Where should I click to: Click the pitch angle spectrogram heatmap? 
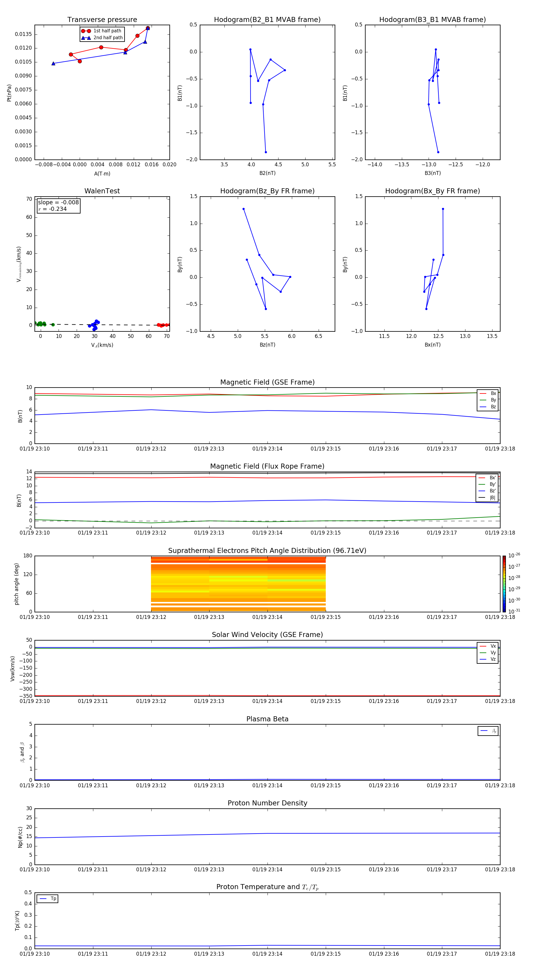238,584
